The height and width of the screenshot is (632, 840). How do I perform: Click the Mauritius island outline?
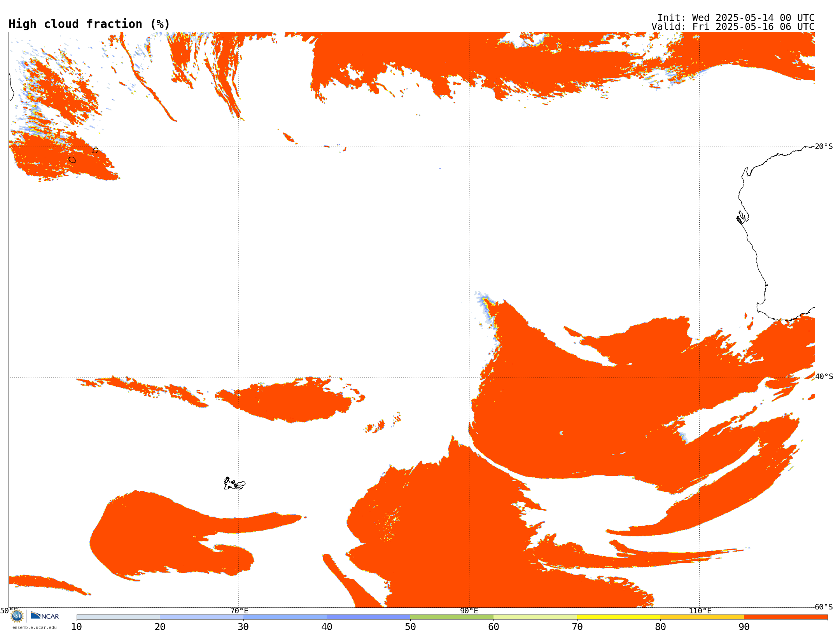[95, 150]
